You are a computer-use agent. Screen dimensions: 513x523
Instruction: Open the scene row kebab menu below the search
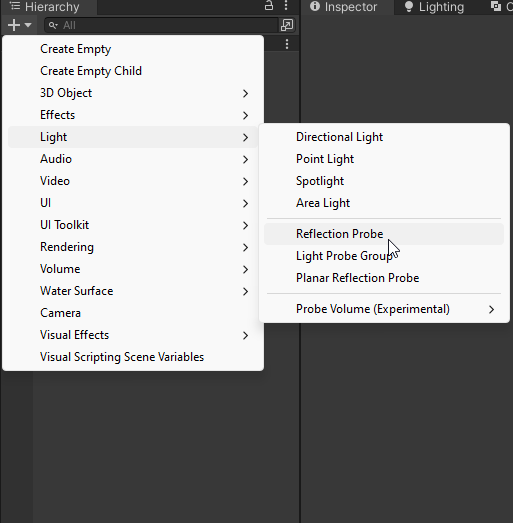tap(287, 44)
